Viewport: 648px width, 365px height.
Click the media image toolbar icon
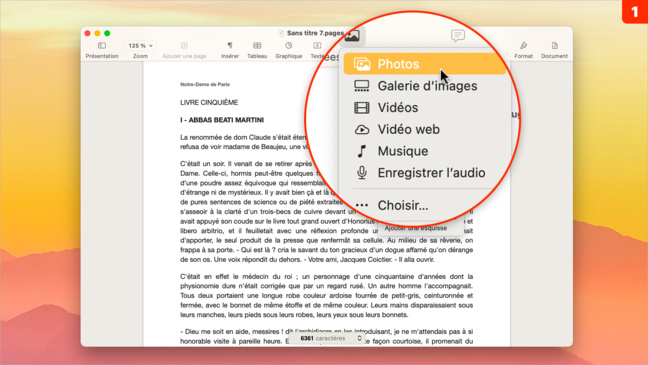pyautogui.click(x=352, y=36)
